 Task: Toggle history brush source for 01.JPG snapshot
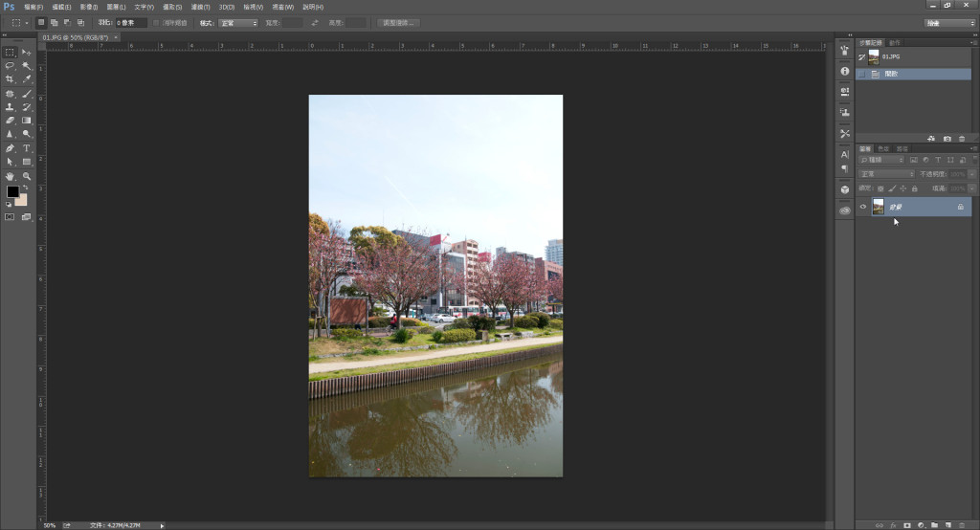[861, 58]
